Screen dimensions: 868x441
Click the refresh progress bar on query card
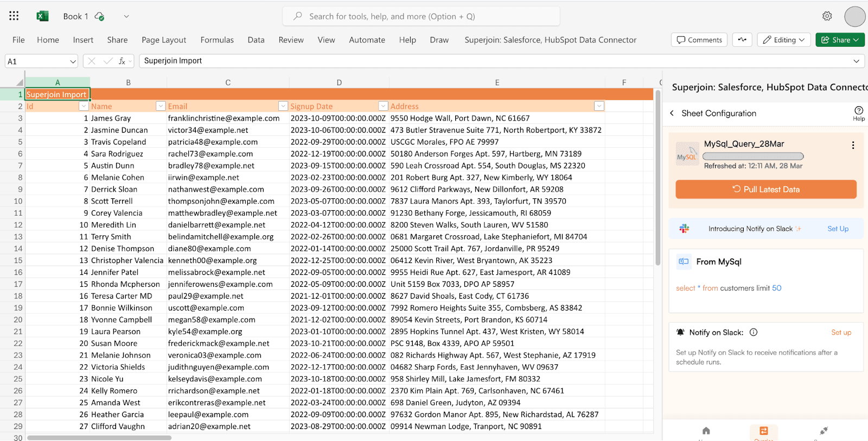753,156
